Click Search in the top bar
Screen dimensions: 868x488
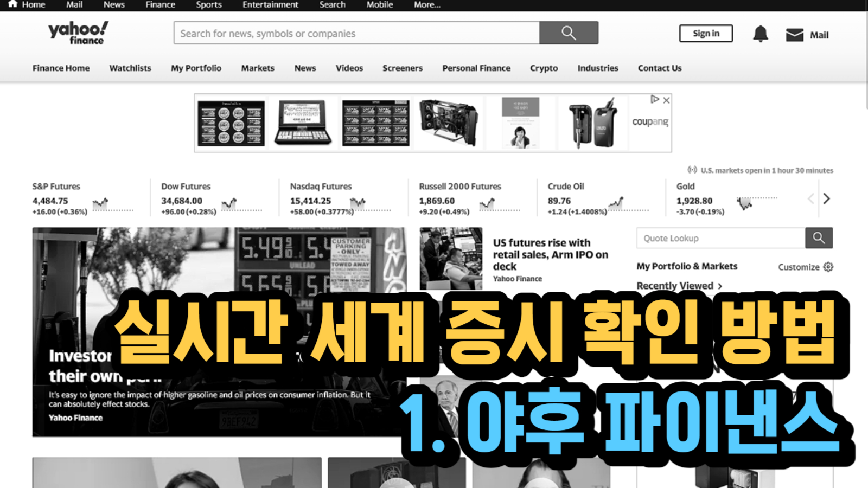(332, 4)
